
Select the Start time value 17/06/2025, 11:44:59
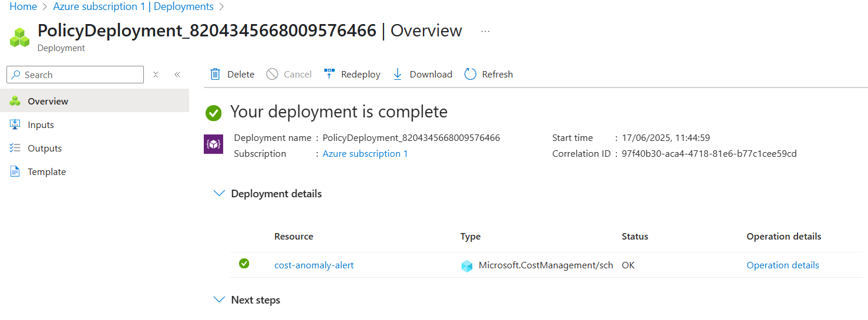coord(666,138)
